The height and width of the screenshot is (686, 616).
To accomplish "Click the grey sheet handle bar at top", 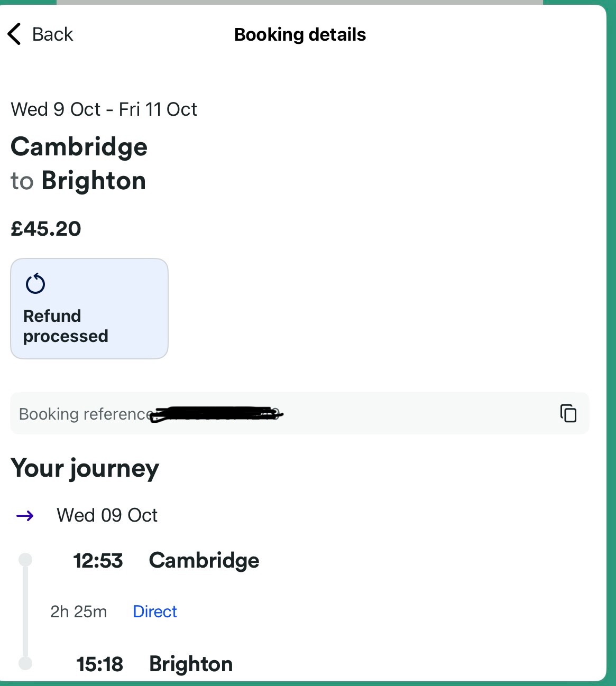I will point(300,2).
